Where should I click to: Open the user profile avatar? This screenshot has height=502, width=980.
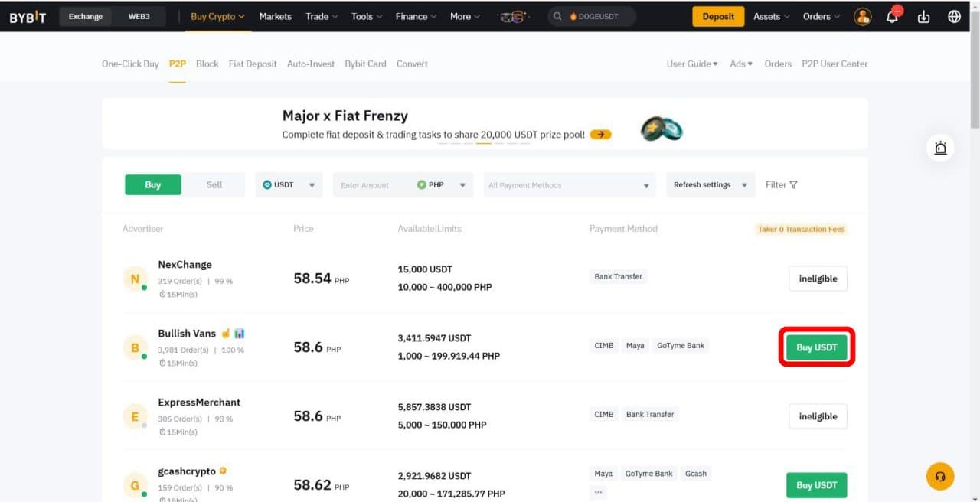(x=863, y=17)
